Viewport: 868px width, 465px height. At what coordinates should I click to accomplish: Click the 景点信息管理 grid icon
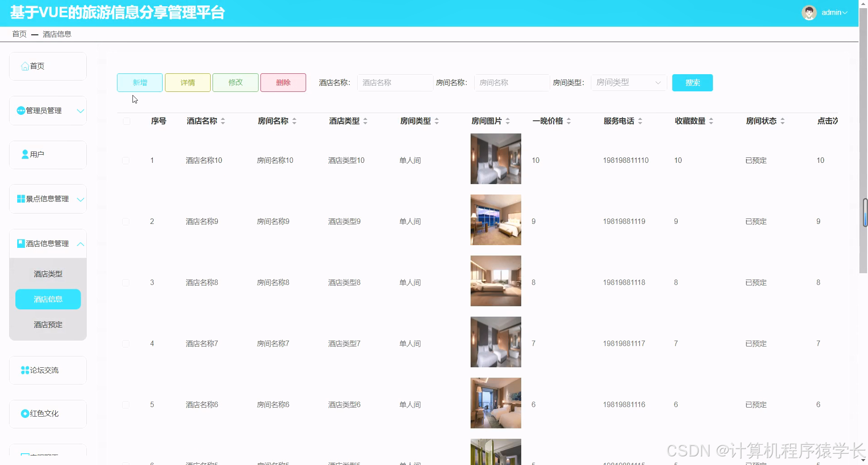tap(21, 199)
